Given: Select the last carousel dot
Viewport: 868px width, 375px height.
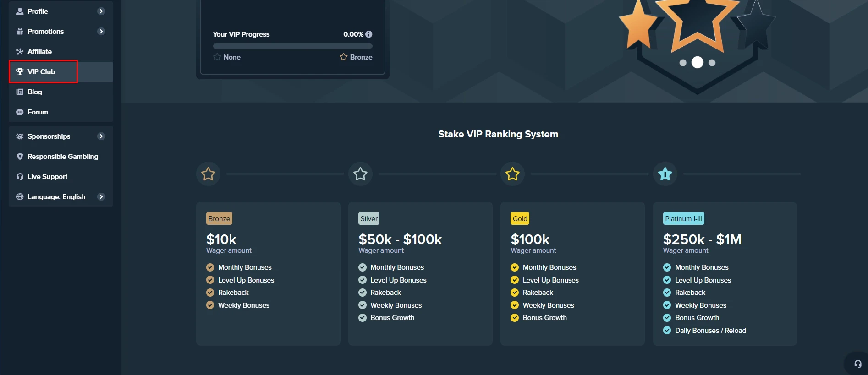Looking at the screenshot, I should (x=712, y=63).
